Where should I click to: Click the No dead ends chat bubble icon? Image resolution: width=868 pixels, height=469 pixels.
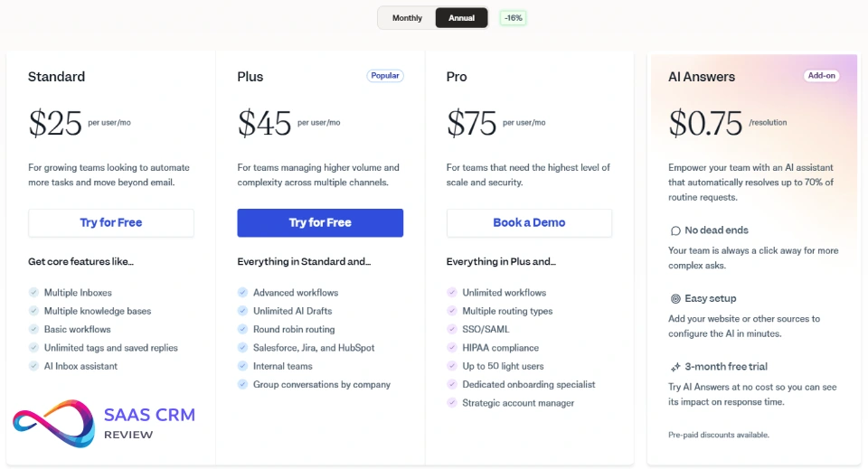[x=675, y=230]
